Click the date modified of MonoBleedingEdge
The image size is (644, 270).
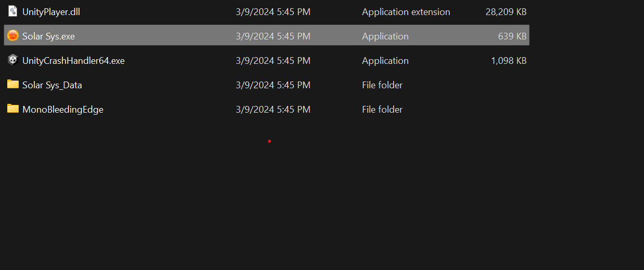[273, 110]
